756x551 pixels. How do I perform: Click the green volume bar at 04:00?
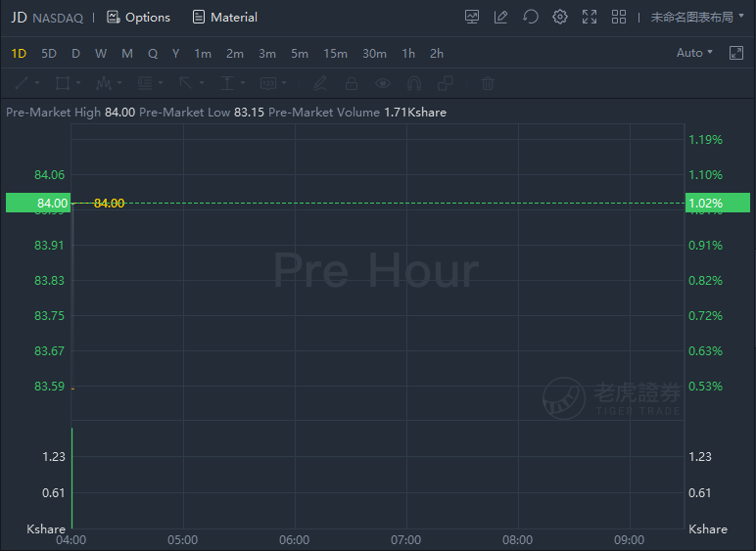(x=72, y=478)
